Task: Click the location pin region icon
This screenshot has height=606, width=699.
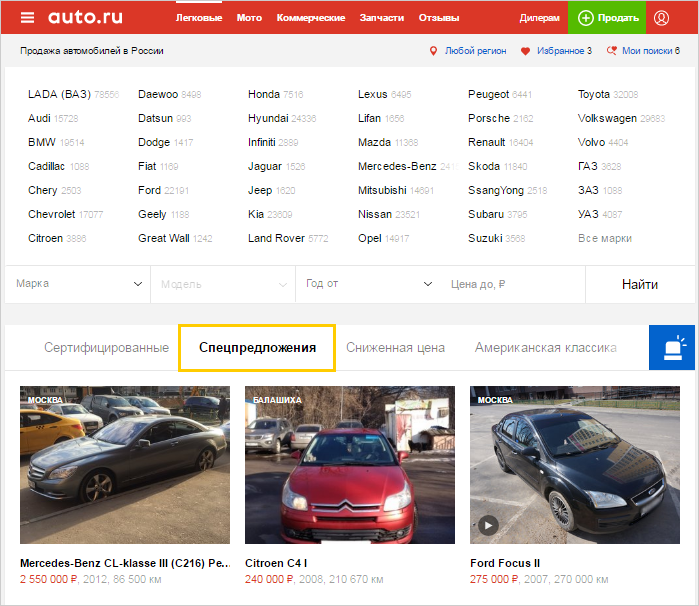Action: point(433,51)
